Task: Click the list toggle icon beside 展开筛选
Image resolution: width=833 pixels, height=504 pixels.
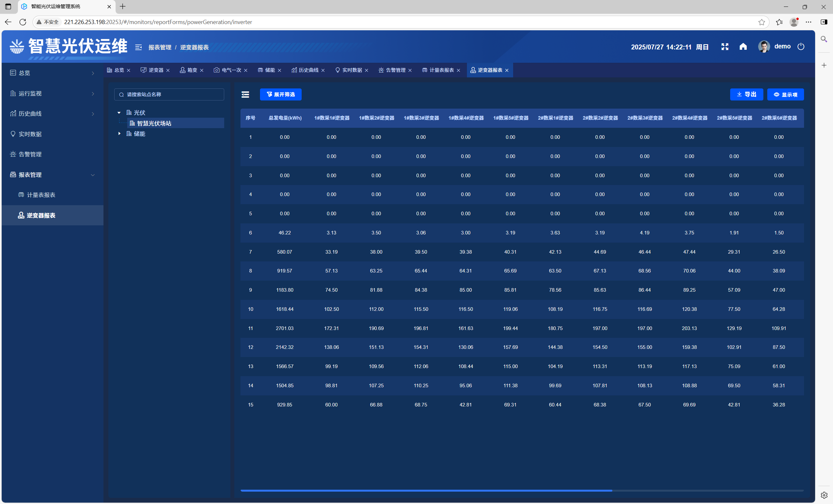Action: [245, 95]
